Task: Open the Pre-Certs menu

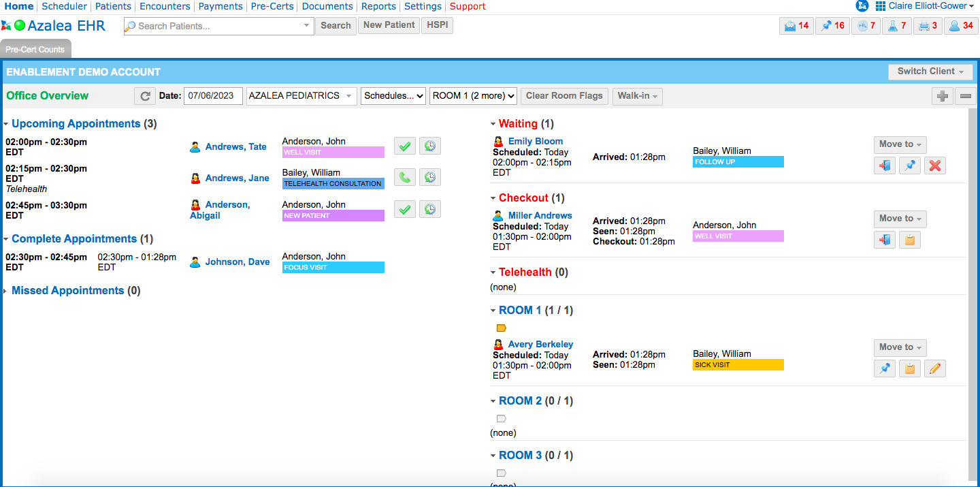Action: pyautogui.click(x=272, y=6)
